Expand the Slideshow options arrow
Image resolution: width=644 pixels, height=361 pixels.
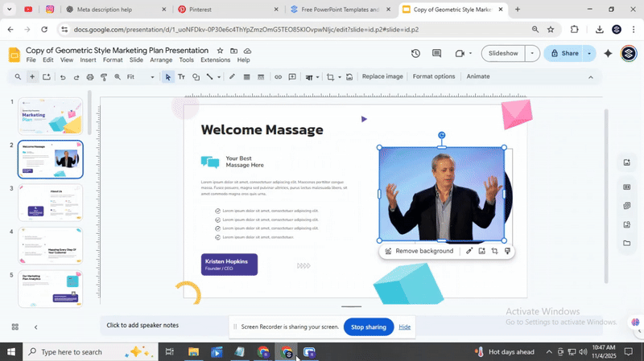[x=531, y=53]
